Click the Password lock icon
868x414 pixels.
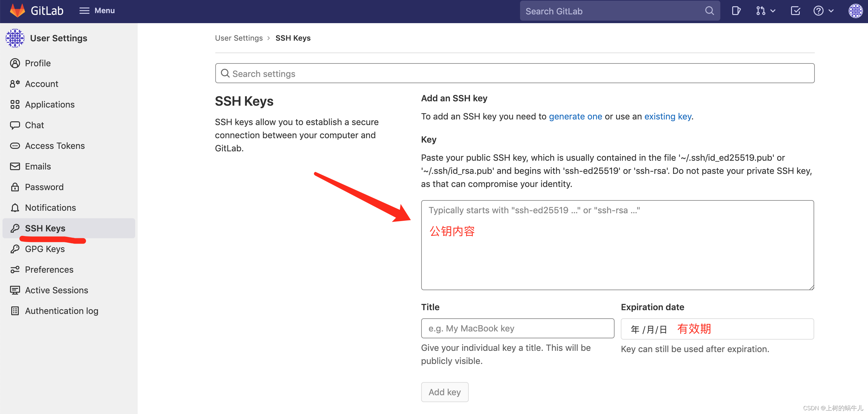15,187
